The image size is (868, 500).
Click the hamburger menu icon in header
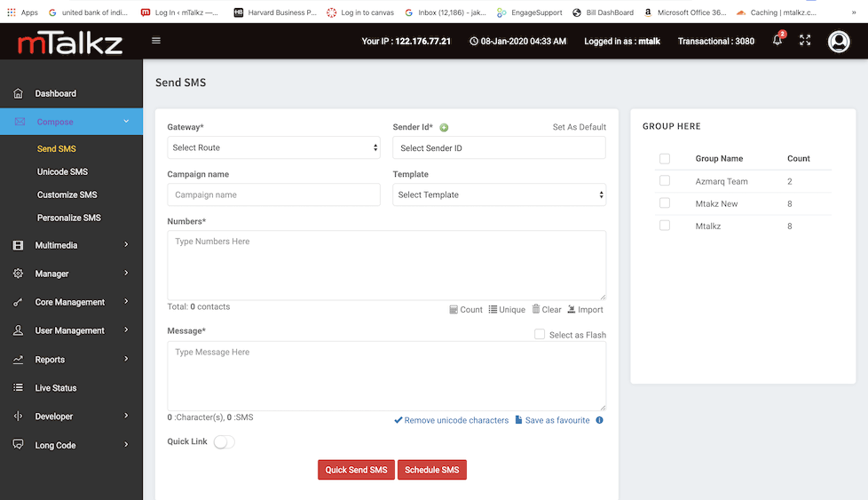click(x=156, y=40)
